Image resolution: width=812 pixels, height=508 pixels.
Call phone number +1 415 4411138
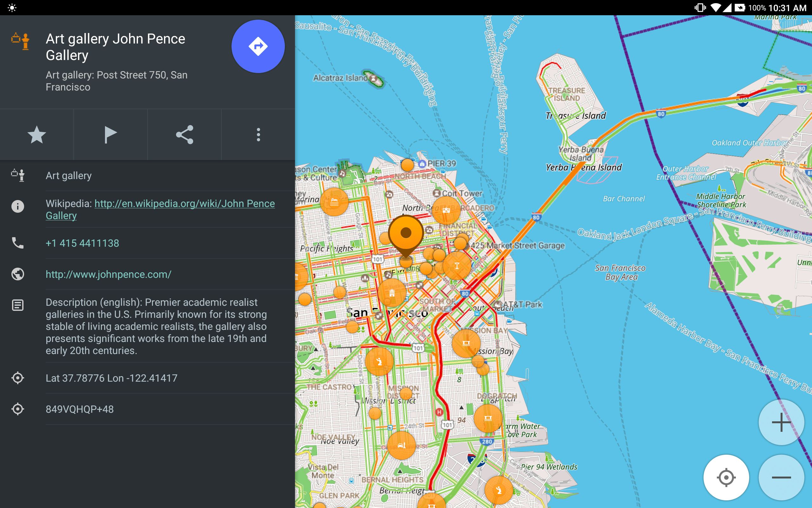point(82,243)
